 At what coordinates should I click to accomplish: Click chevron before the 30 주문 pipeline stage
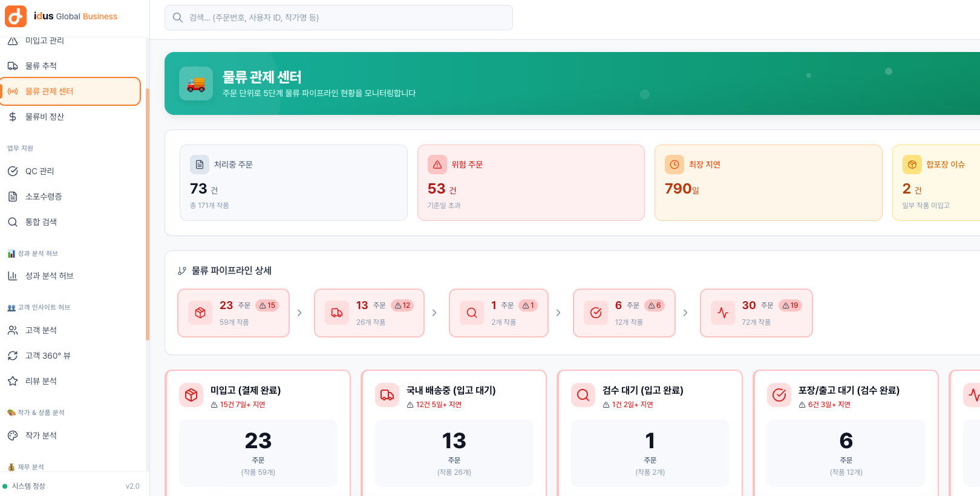pos(685,313)
